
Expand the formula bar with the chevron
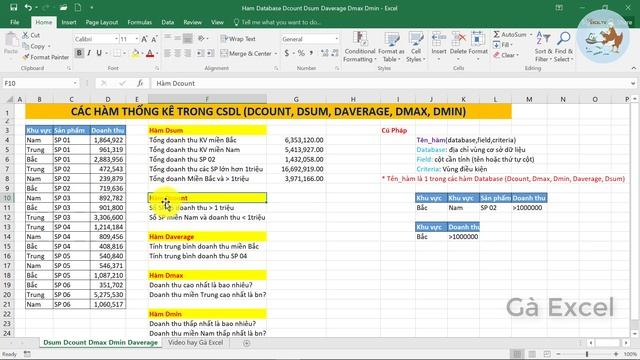pos(633,83)
